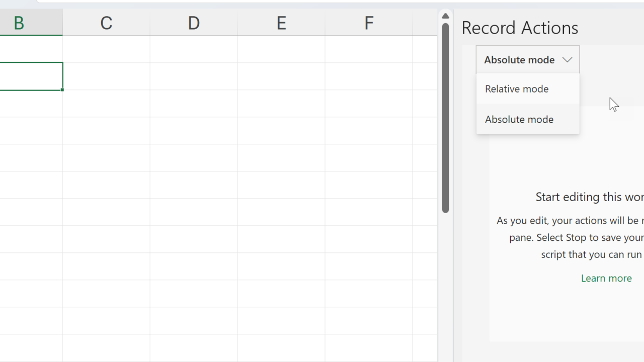Select Relative mode from the dropdown list

click(x=517, y=89)
